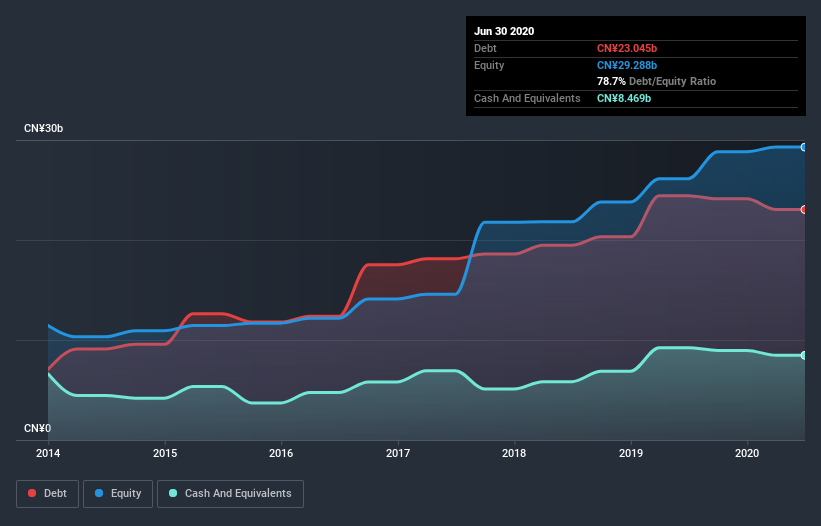
Task: Click the blue Equity legend dot
Action: point(99,493)
